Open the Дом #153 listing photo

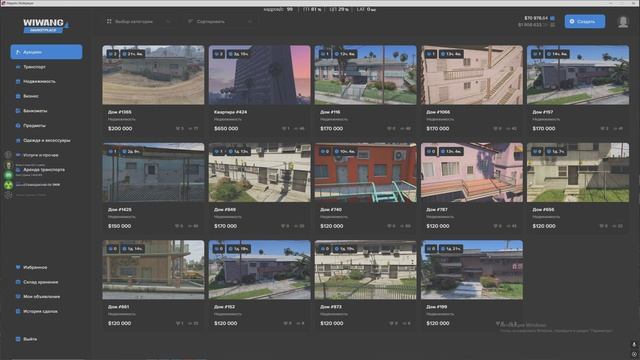(259, 270)
